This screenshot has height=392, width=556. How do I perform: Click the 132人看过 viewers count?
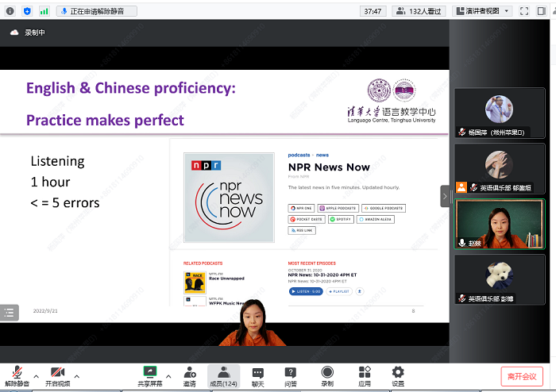click(x=419, y=11)
